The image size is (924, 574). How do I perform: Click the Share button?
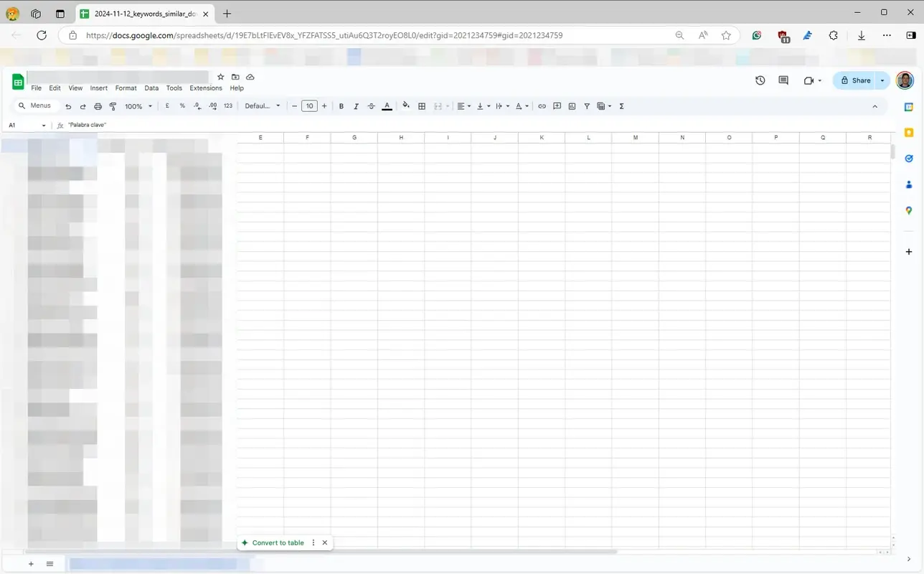pos(859,80)
